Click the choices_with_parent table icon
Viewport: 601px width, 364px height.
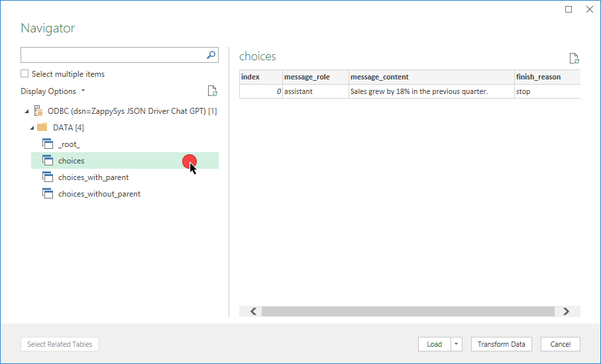(x=47, y=177)
